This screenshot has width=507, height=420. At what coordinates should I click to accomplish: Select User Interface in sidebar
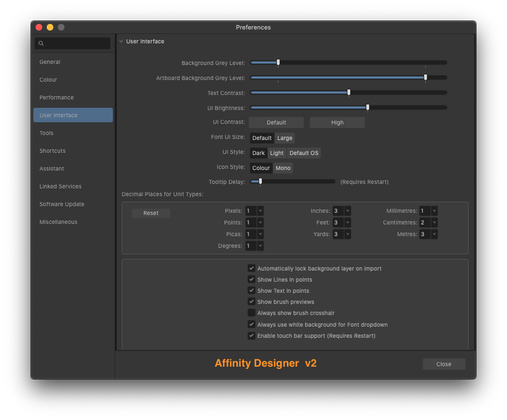73,116
